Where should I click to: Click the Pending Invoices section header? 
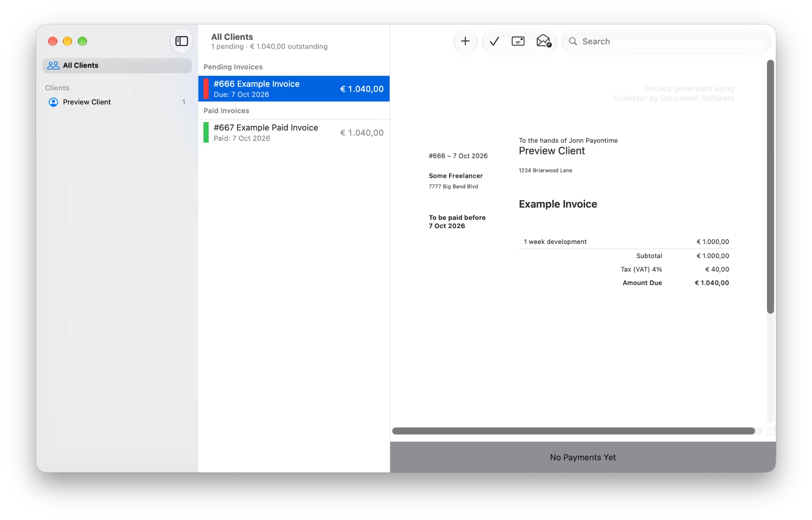(x=233, y=67)
